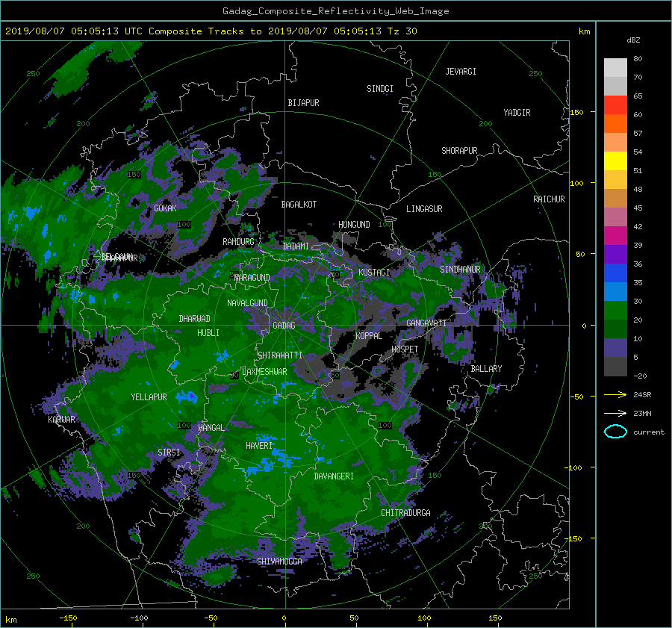
Task: Select the pink 42-45 dBZ swatch
Action: click(615, 217)
